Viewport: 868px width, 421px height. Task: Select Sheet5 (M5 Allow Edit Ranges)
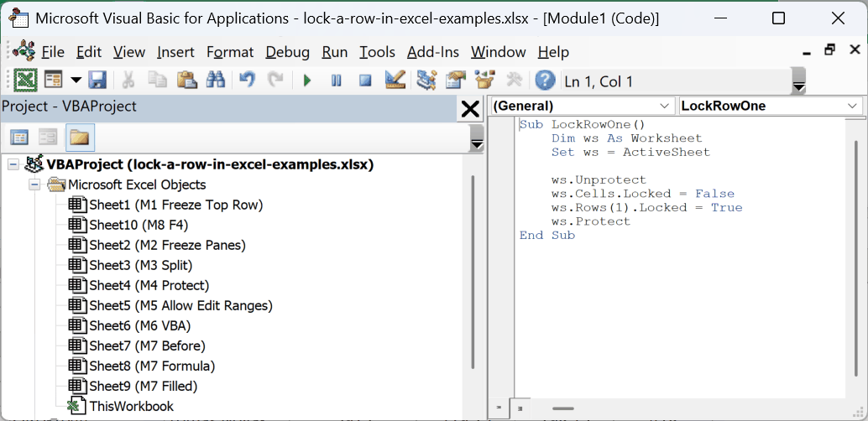pyautogui.click(x=181, y=305)
